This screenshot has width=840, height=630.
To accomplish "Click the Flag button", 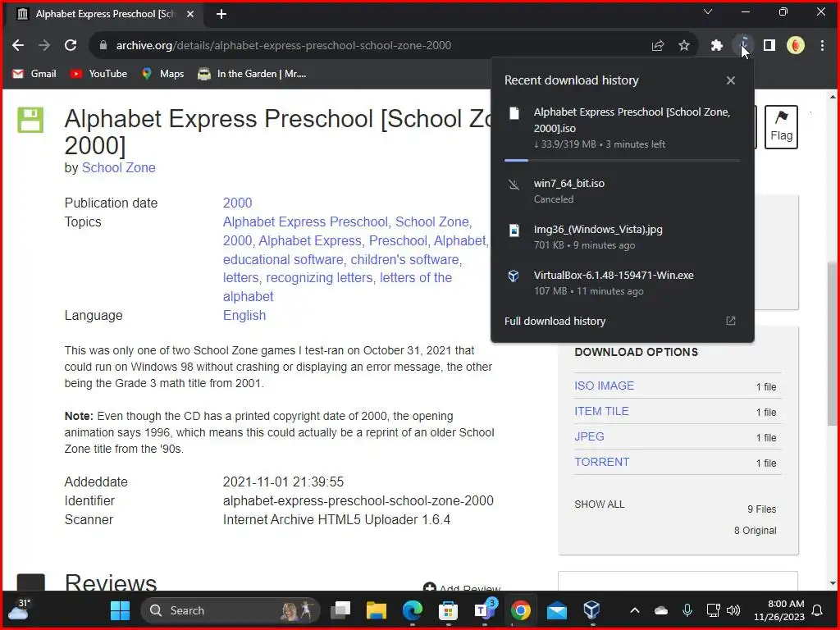I will [x=781, y=127].
